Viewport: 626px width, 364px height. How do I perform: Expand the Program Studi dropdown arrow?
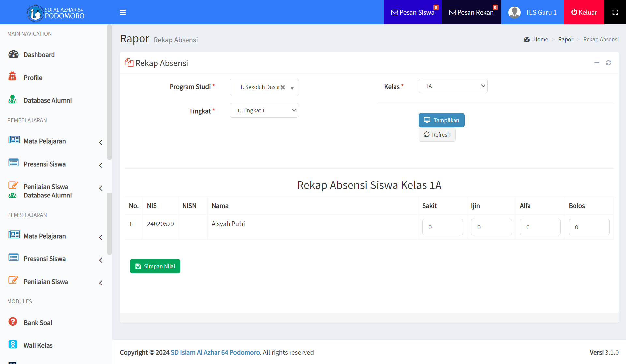point(292,88)
